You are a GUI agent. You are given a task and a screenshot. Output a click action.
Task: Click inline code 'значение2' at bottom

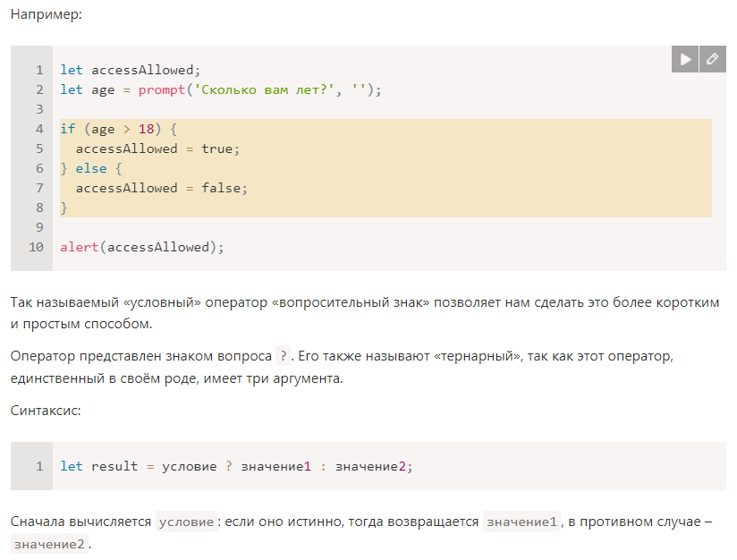click(49, 544)
